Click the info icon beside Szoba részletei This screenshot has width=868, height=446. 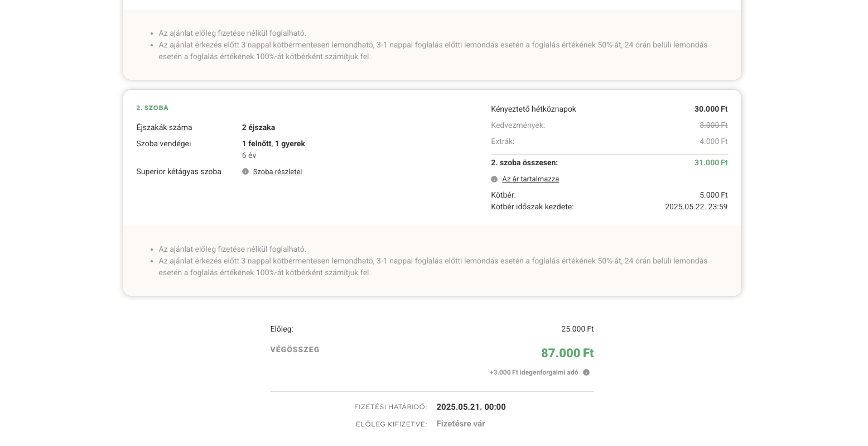[x=245, y=172]
